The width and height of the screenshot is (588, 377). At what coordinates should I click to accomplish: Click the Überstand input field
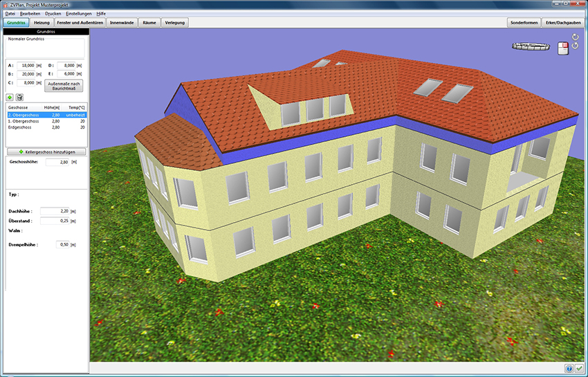click(x=55, y=221)
